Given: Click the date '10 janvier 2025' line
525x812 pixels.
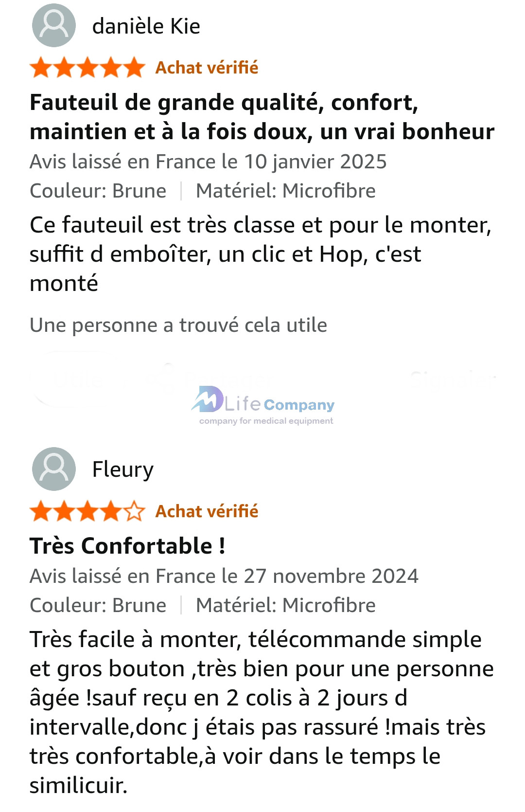Looking at the screenshot, I should 208,162.
